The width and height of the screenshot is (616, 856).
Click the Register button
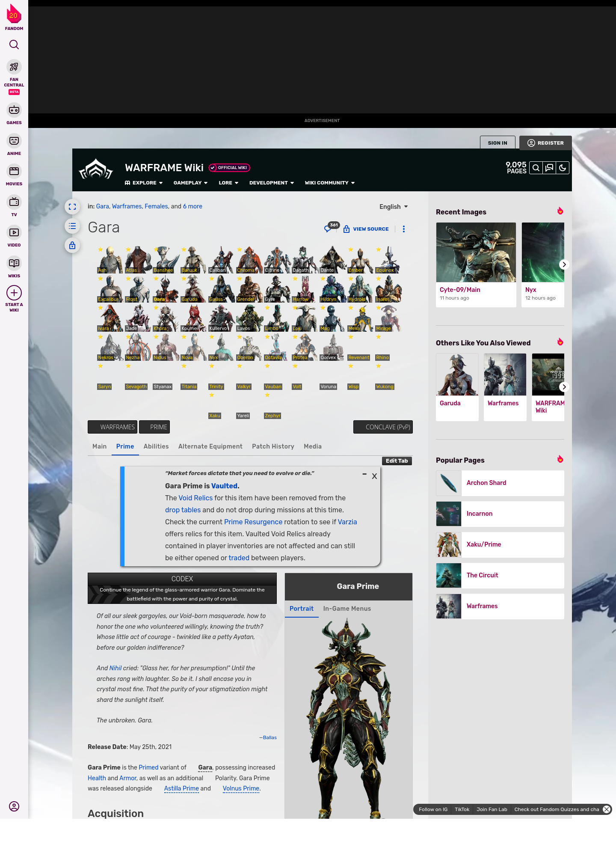pyautogui.click(x=545, y=143)
